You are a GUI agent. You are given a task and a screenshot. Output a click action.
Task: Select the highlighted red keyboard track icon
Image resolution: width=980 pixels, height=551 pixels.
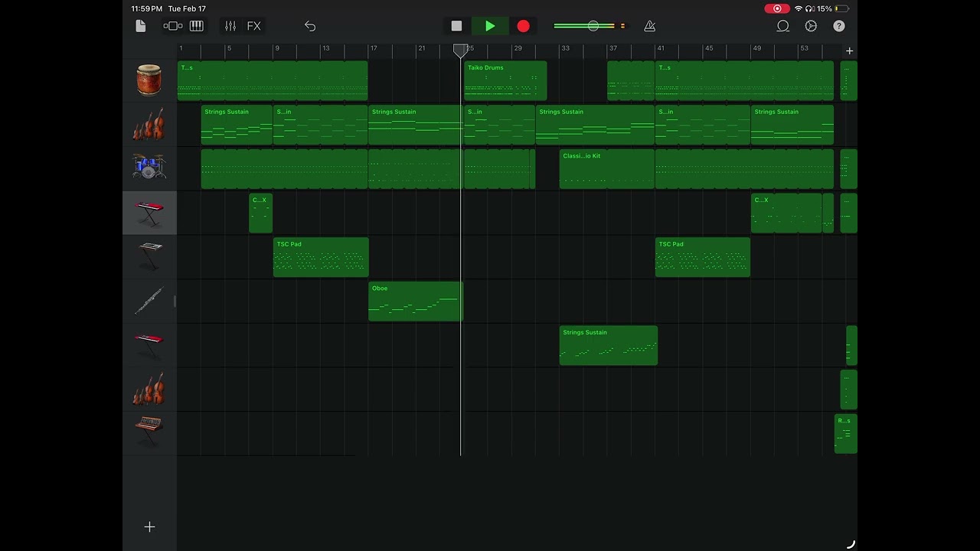coord(149,212)
